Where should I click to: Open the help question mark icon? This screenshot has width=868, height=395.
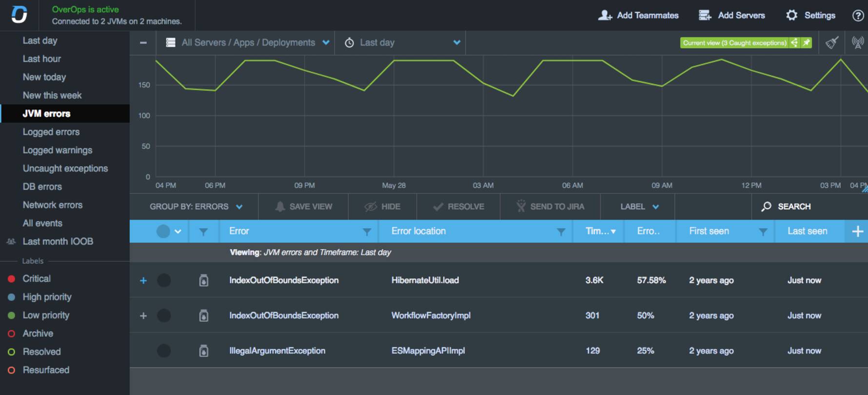click(x=858, y=16)
